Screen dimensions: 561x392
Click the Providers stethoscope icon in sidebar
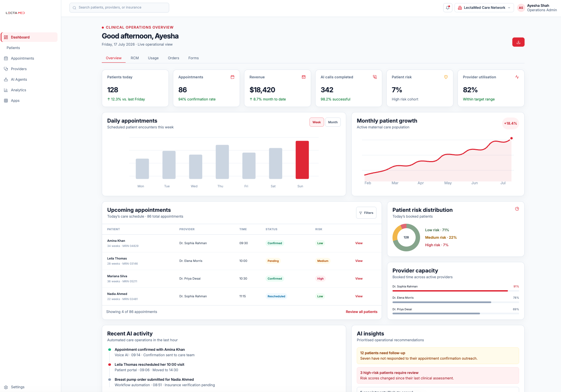click(6, 69)
